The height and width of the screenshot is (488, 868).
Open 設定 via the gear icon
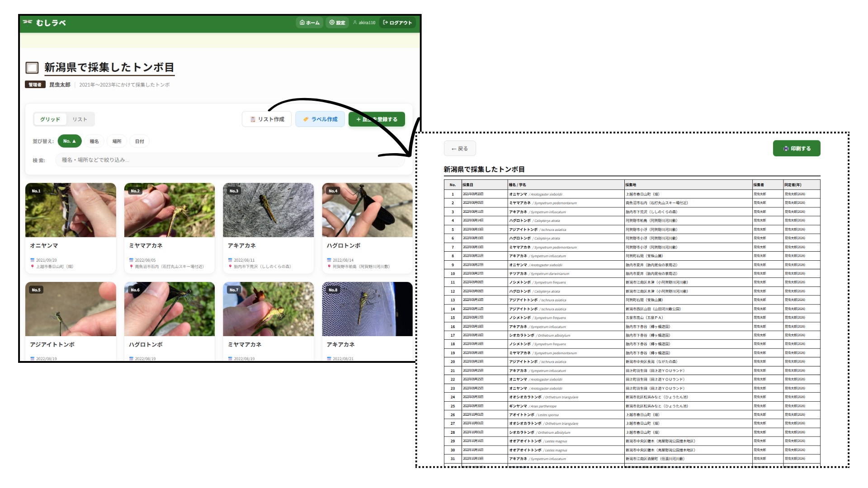pos(332,22)
